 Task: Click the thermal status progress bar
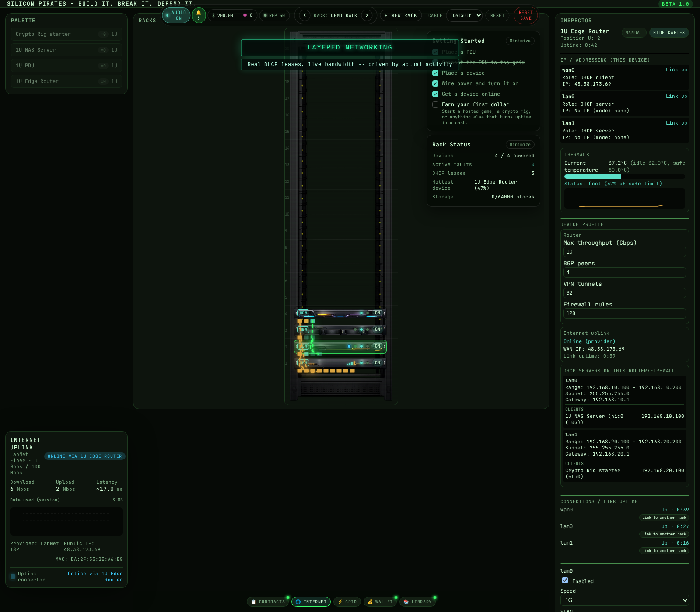[625, 177]
